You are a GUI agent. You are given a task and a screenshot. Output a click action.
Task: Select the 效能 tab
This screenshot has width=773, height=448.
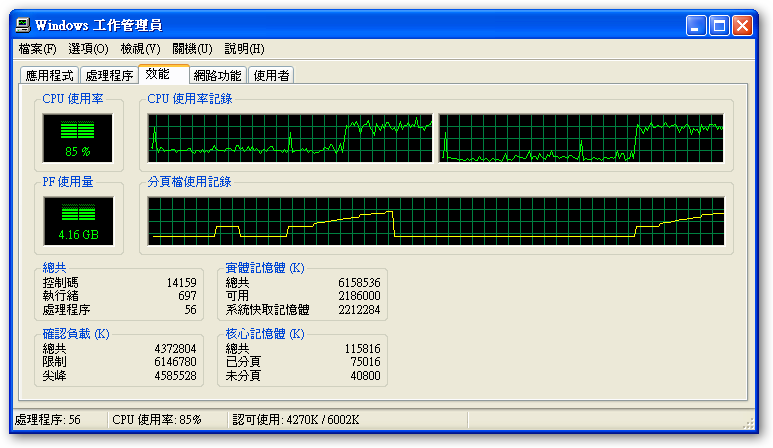click(x=164, y=74)
